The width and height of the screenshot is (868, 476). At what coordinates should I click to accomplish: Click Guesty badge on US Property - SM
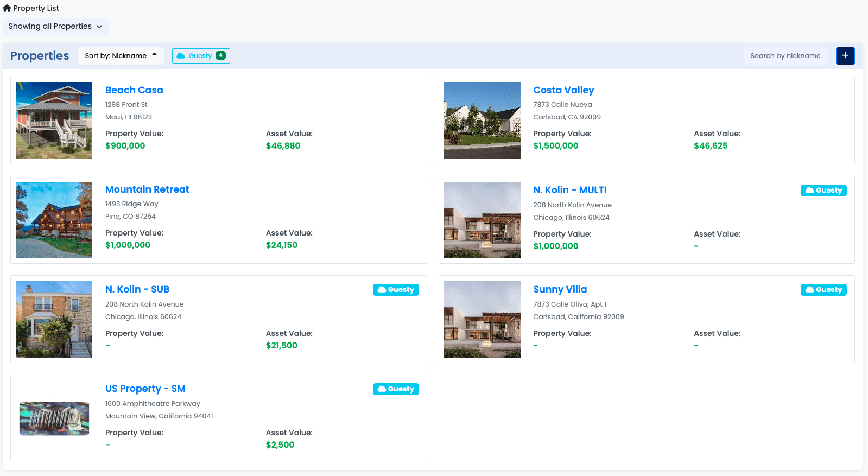(396, 389)
